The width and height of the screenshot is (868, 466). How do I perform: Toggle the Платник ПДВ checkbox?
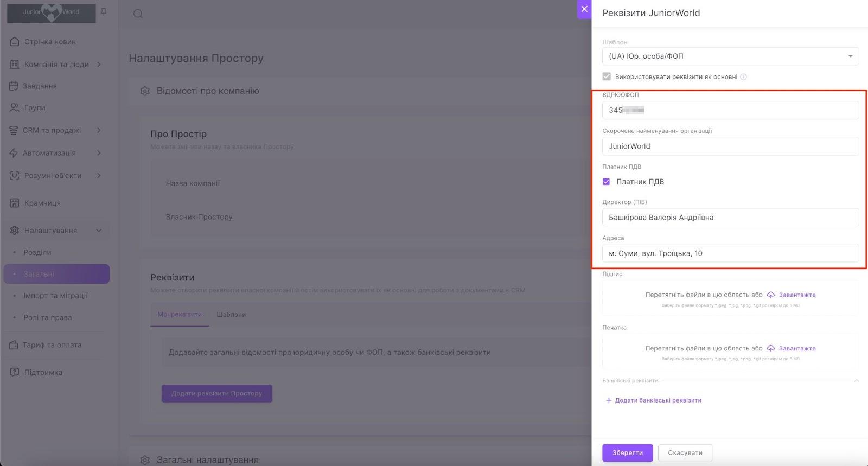(607, 182)
